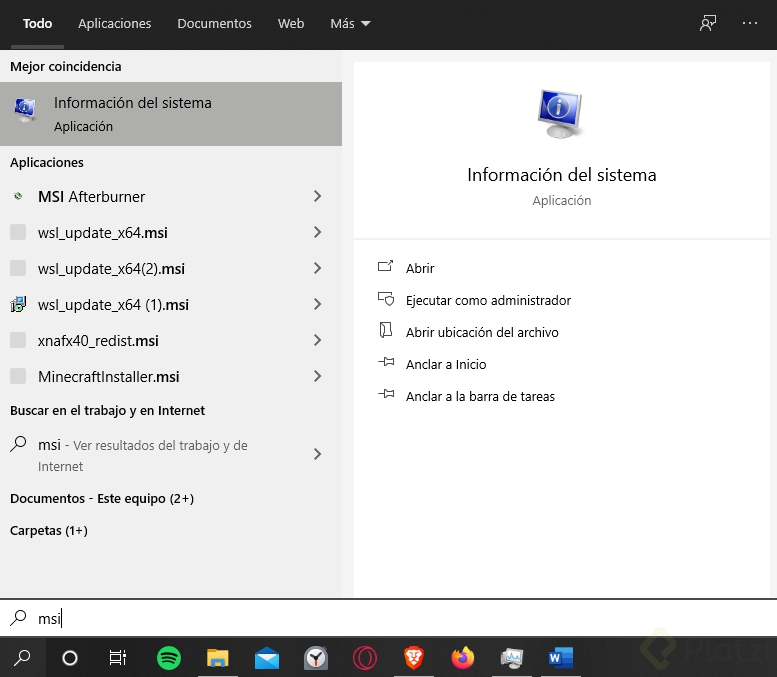Screen dimensions: 777x677
Task: Open the three-dots options menu
Action: pyautogui.click(x=750, y=23)
